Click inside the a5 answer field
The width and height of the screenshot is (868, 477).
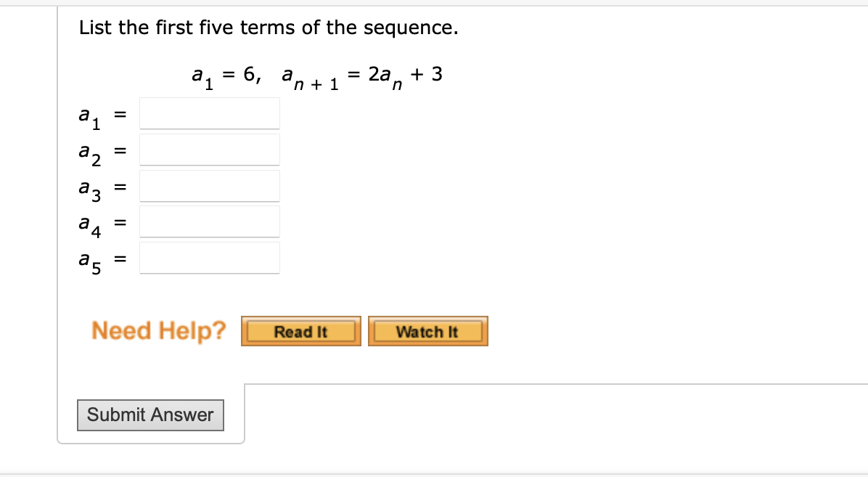click(209, 258)
